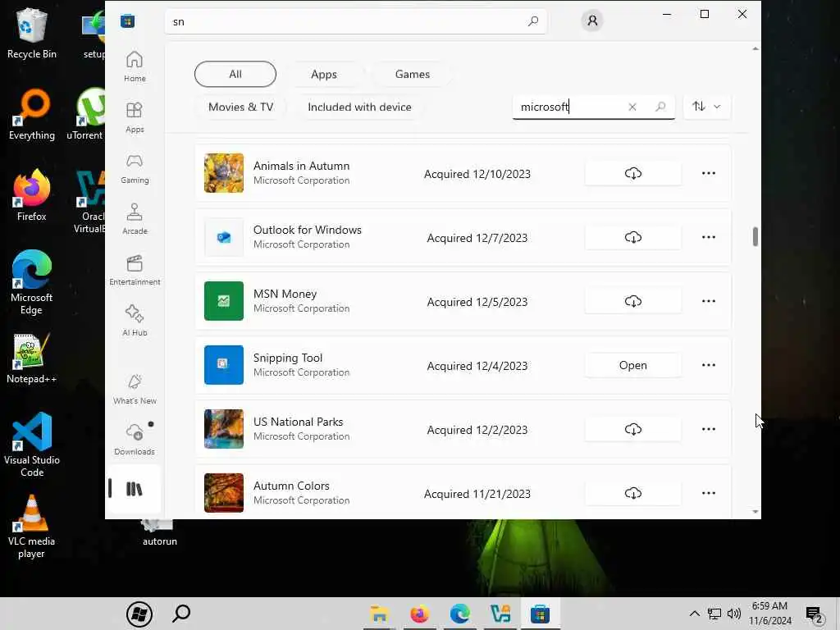Click the 'MSN Money' title text
The image size is (840, 630).
click(285, 294)
